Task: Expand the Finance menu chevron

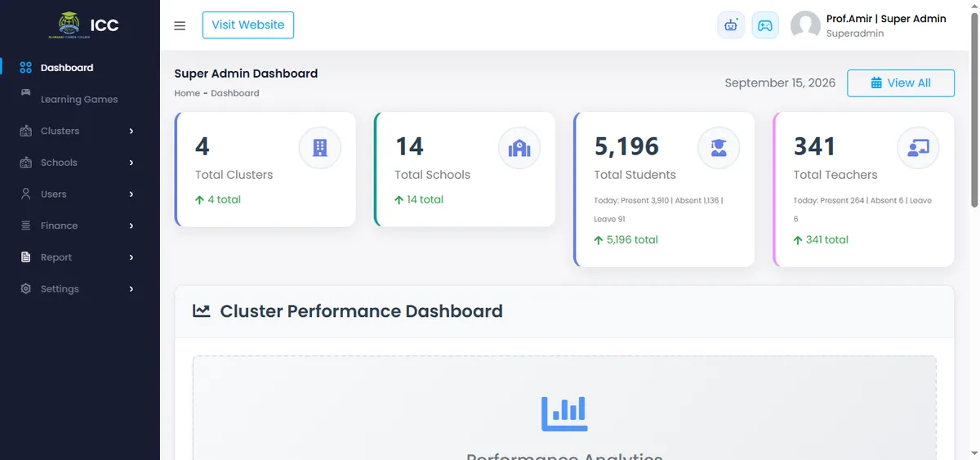Action: (131, 226)
